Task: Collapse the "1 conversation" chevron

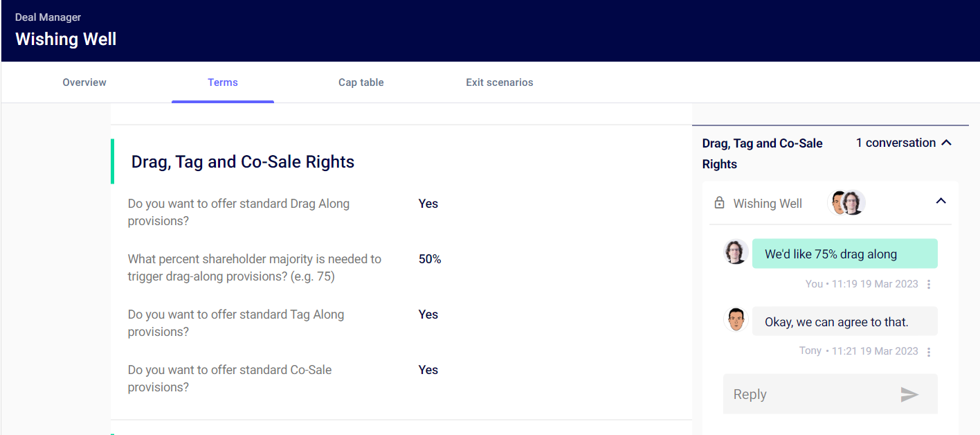Action: click(947, 143)
